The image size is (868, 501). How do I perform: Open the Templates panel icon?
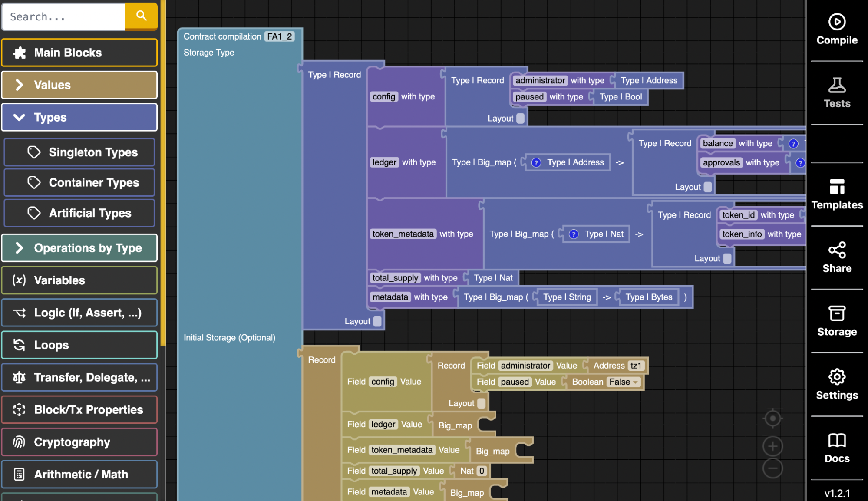836,187
